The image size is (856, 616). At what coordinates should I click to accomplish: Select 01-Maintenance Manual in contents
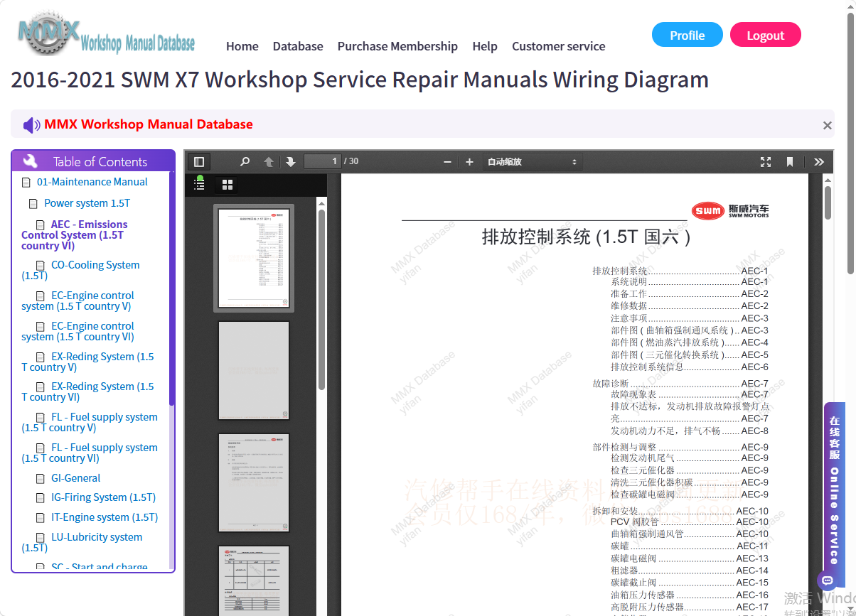click(x=92, y=182)
